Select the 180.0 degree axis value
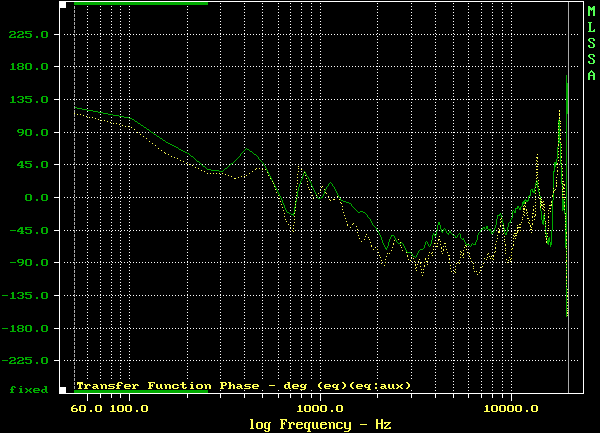 coord(29,67)
